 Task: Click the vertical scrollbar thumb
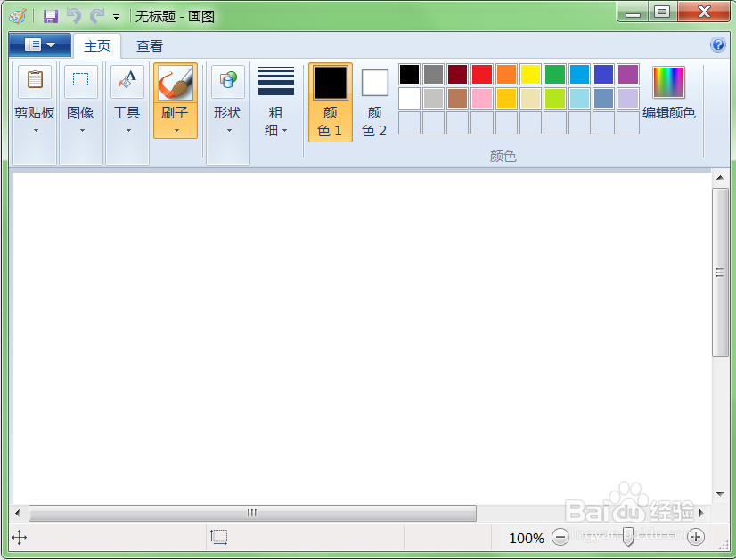click(720, 272)
